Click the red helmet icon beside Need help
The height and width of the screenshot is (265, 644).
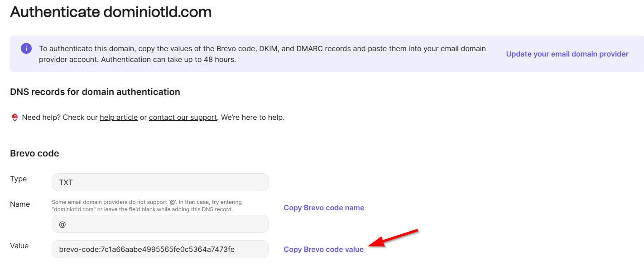click(15, 117)
